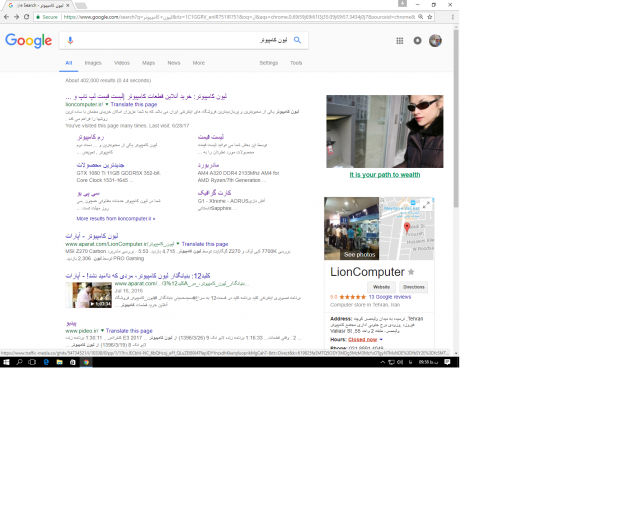Open the Chrome three-dot menu
The height and width of the screenshot is (511, 640).
coord(452,17)
